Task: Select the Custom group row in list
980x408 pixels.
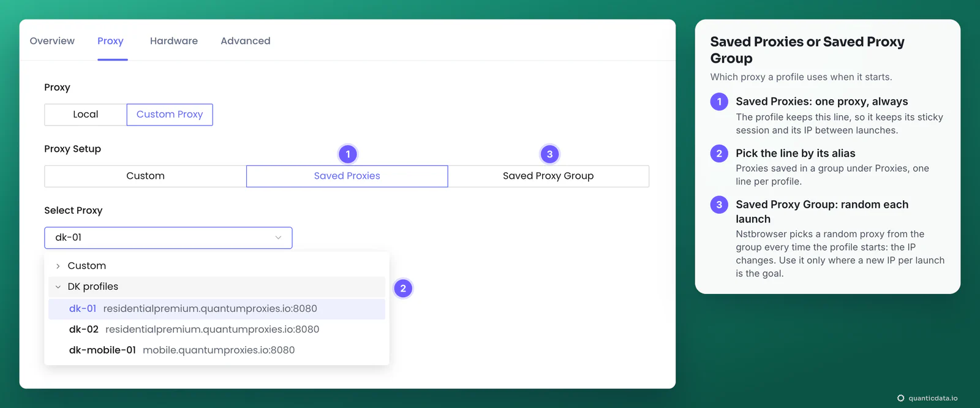Action: [x=217, y=266]
